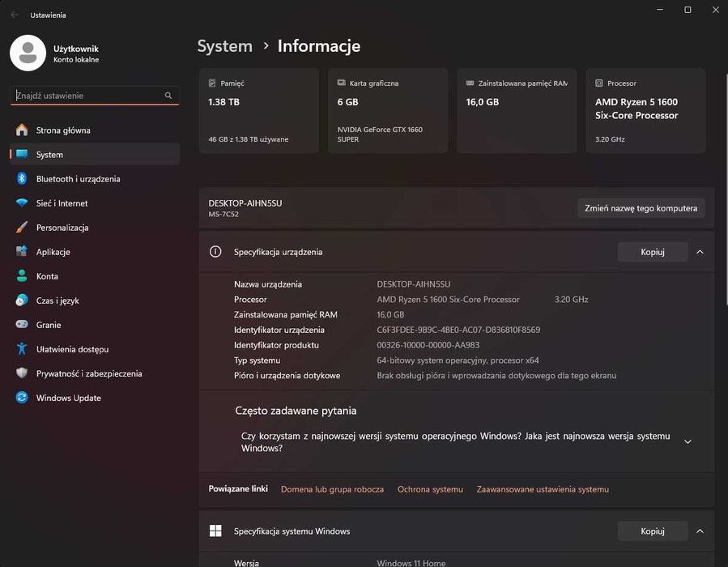Click Zmień nazwę tego komputera button
The height and width of the screenshot is (567, 728).
[x=641, y=208]
